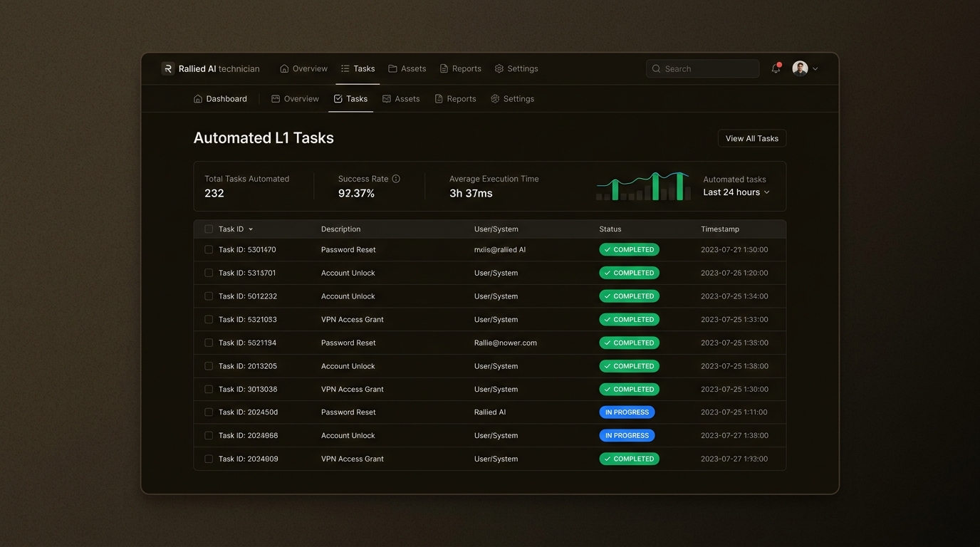The image size is (980, 547).
Task: Open the top Settings menu item
Action: [x=516, y=68]
